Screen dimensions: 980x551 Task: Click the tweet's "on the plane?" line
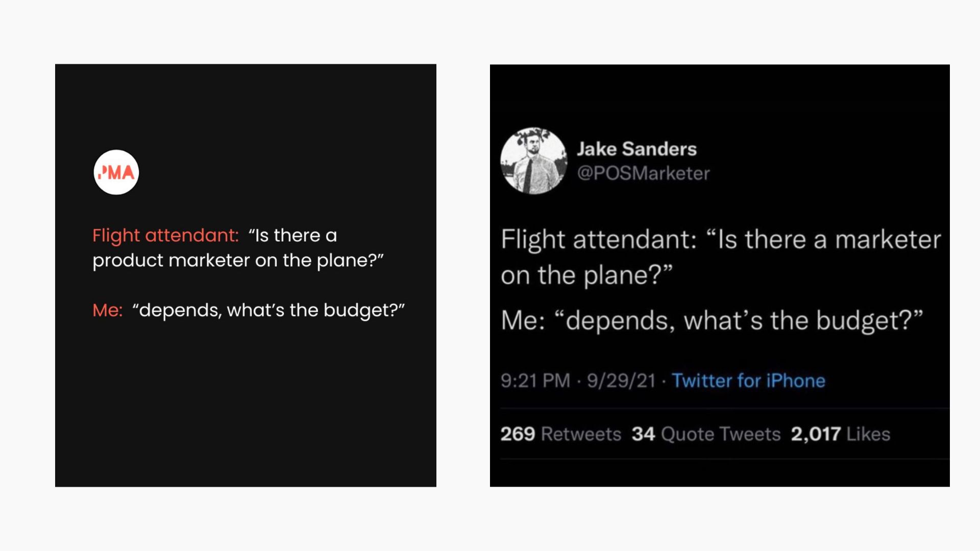click(586, 275)
